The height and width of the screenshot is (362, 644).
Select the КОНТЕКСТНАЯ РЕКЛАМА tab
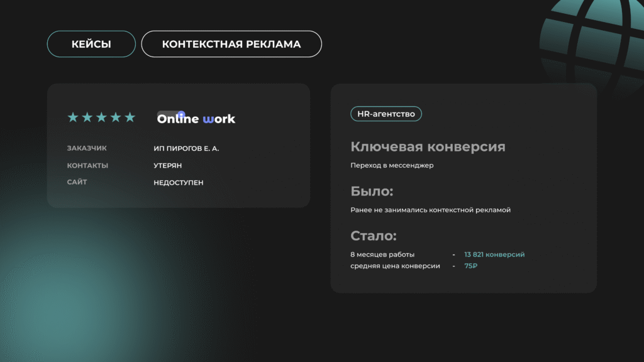click(x=231, y=44)
